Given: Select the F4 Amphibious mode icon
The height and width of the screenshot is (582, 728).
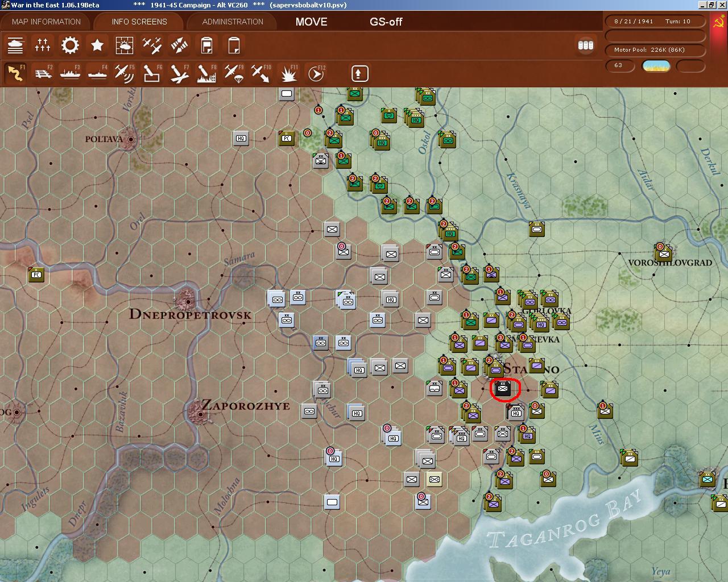Looking at the screenshot, I should pos(97,73).
